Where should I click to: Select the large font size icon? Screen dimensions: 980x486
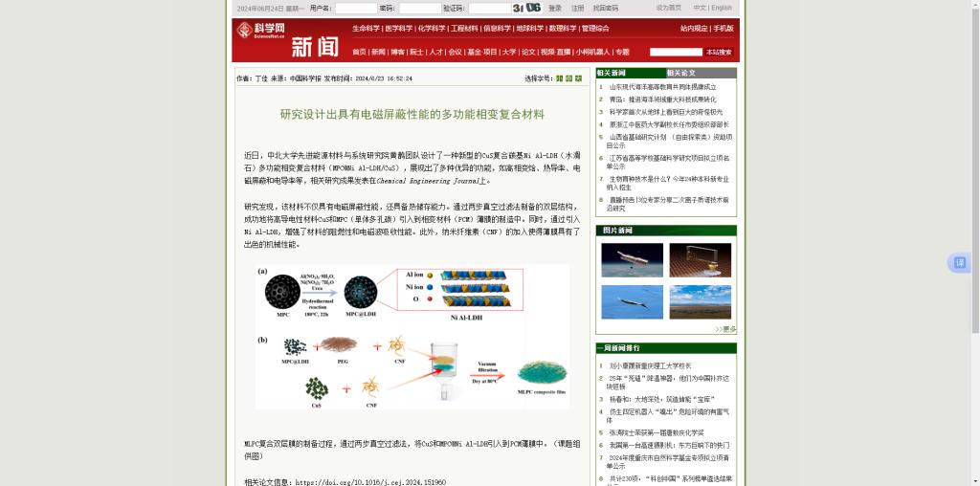pos(578,78)
